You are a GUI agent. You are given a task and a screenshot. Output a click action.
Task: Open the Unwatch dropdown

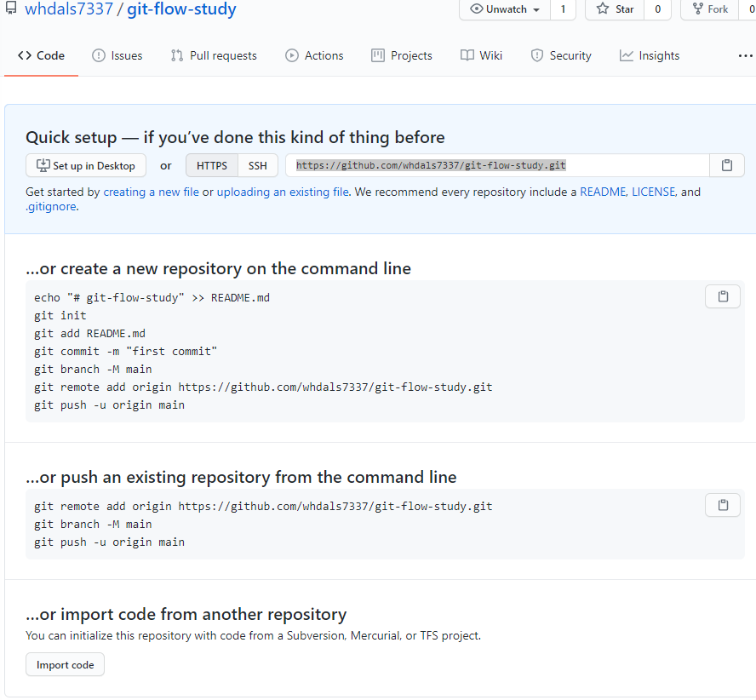[505, 9]
